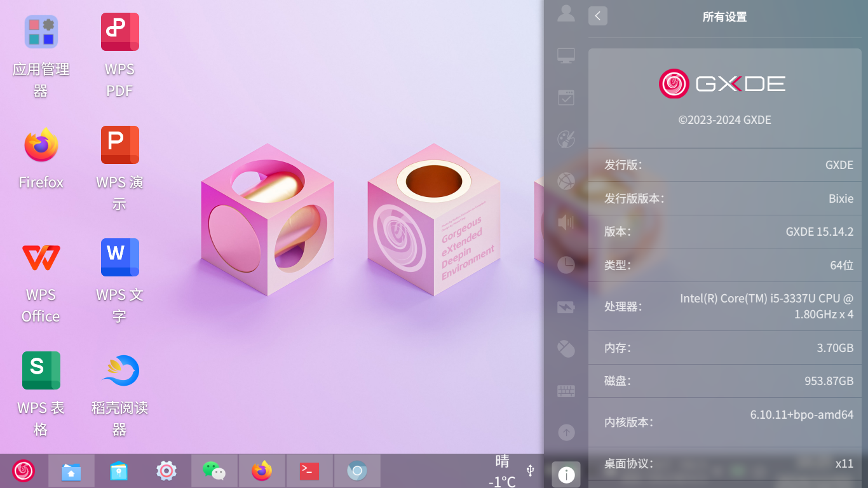Image resolution: width=868 pixels, height=488 pixels.
Task: Open the 晴 -1°C weather widget
Action: coord(502,471)
